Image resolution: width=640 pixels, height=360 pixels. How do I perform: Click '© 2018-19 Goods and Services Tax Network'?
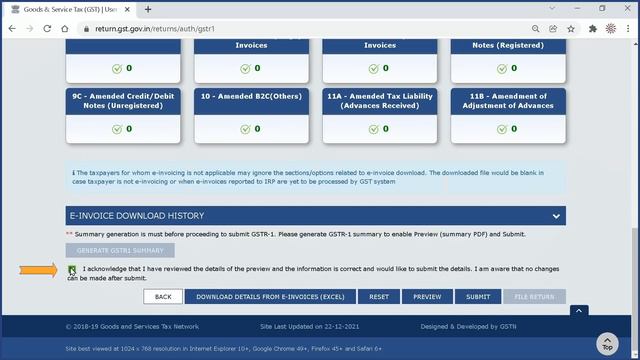[132, 327]
